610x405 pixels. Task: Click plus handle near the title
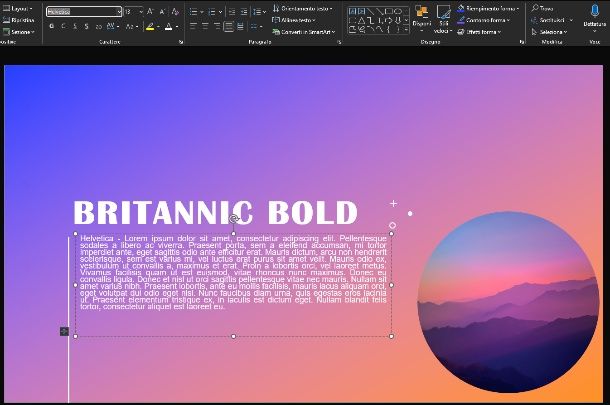(393, 203)
